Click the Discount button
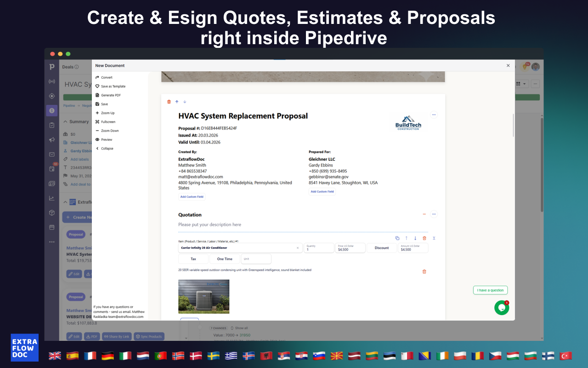Image resolution: width=588 pixels, height=368 pixels. [x=381, y=248]
